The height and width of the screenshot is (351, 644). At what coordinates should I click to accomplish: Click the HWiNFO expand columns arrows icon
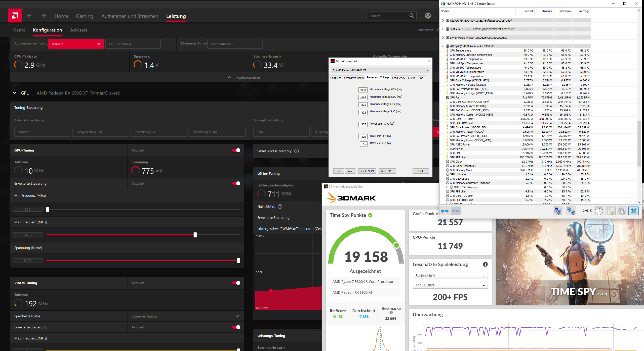click(445, 211)
